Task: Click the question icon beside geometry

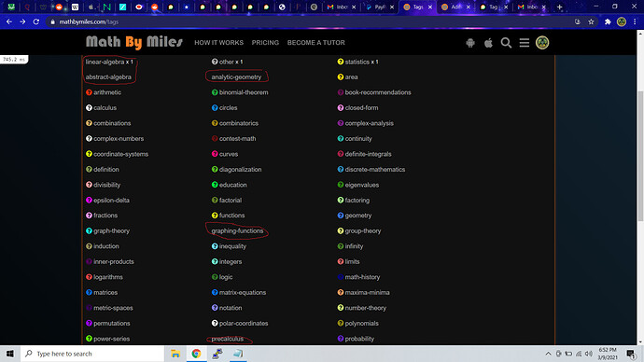Action: tap(340, 216)
